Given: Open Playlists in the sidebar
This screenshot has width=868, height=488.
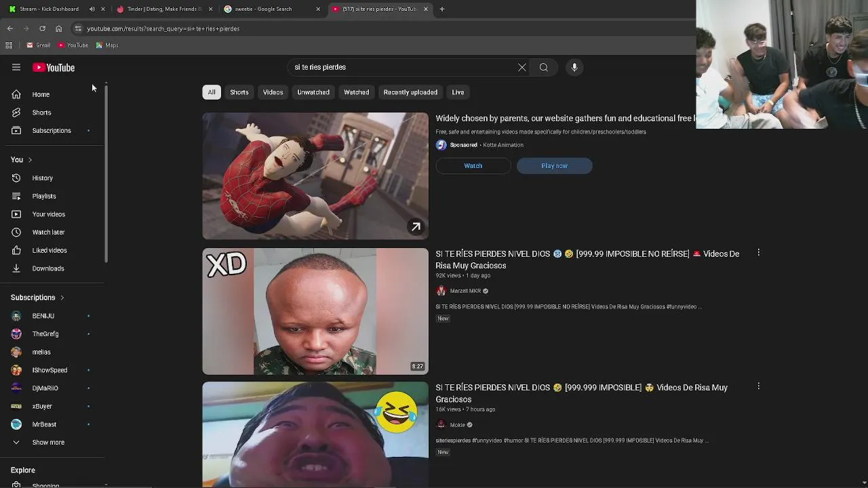Looking at the screenshot, I should point(53,196).
